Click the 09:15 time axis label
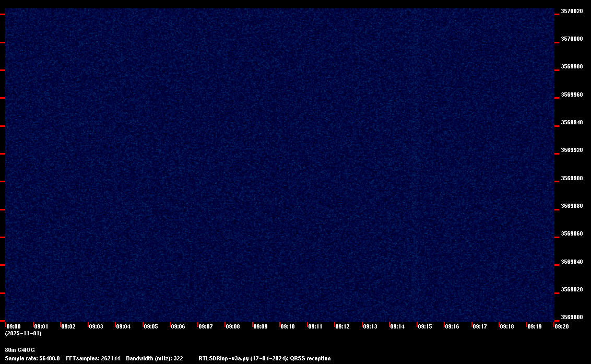Screen dimensions: 591x364 (x=425, y=326)
